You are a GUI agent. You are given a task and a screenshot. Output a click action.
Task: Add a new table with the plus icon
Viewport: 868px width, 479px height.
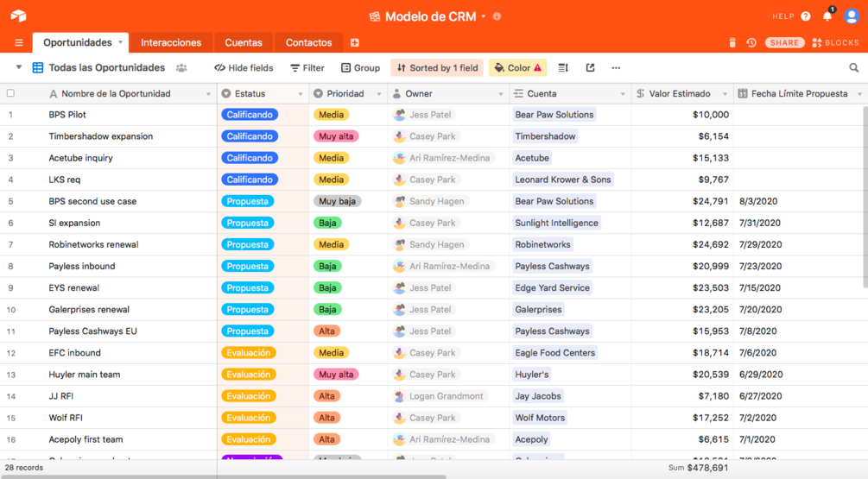[x=355, y=42]
